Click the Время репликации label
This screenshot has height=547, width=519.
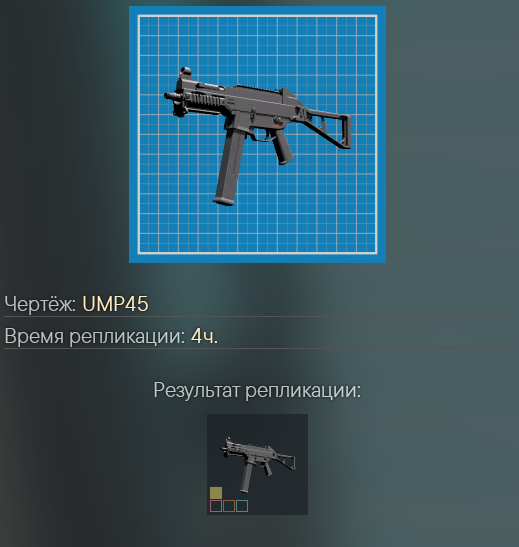[x=95, y=336]
